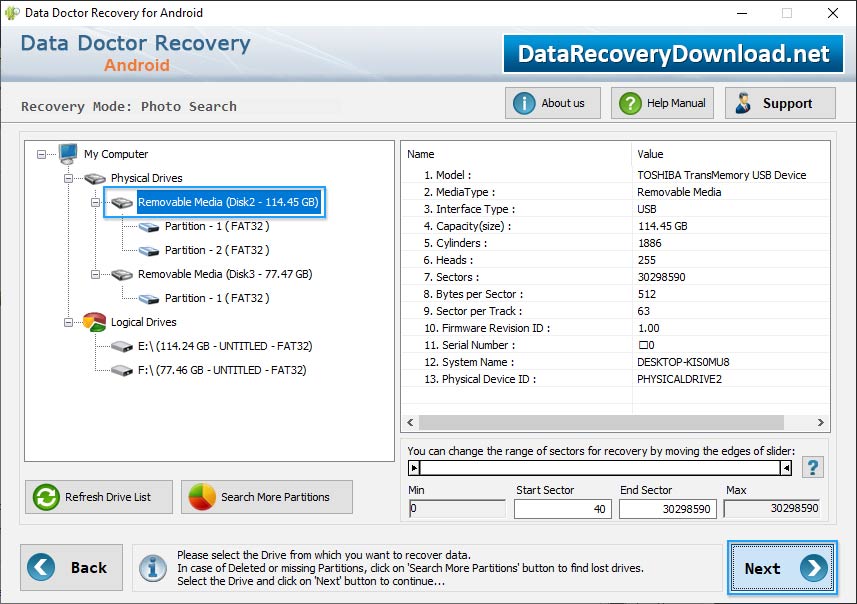This screenshot has width=857, height=604.
Task: Collapse the Logical Drives node
Action: coord(68,322)
